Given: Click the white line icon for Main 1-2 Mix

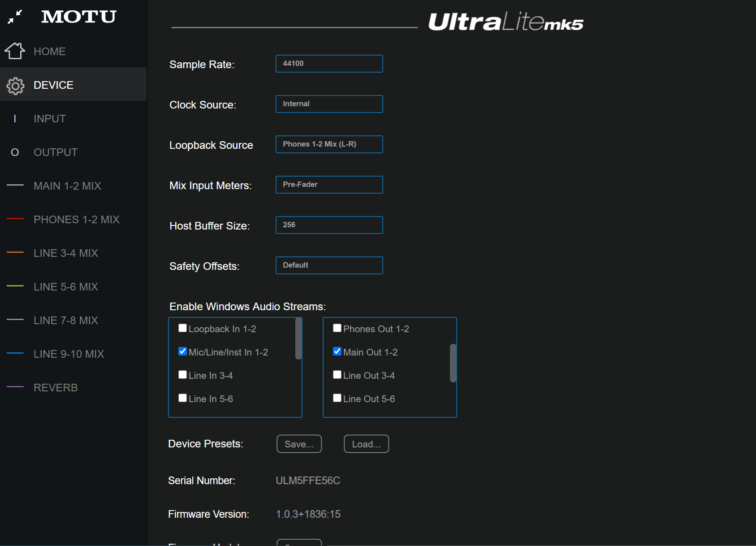Looking at the screenshot, I should [15, 185].
